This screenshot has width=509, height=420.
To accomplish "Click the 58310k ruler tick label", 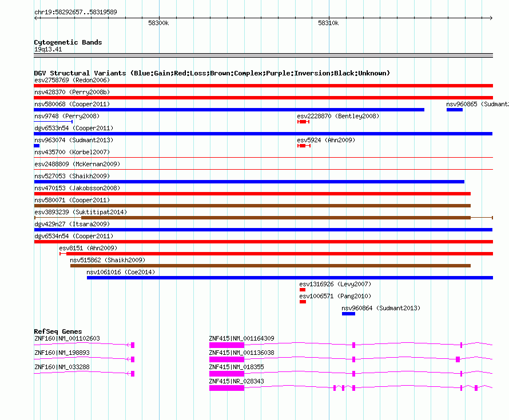I will [328, 23].
